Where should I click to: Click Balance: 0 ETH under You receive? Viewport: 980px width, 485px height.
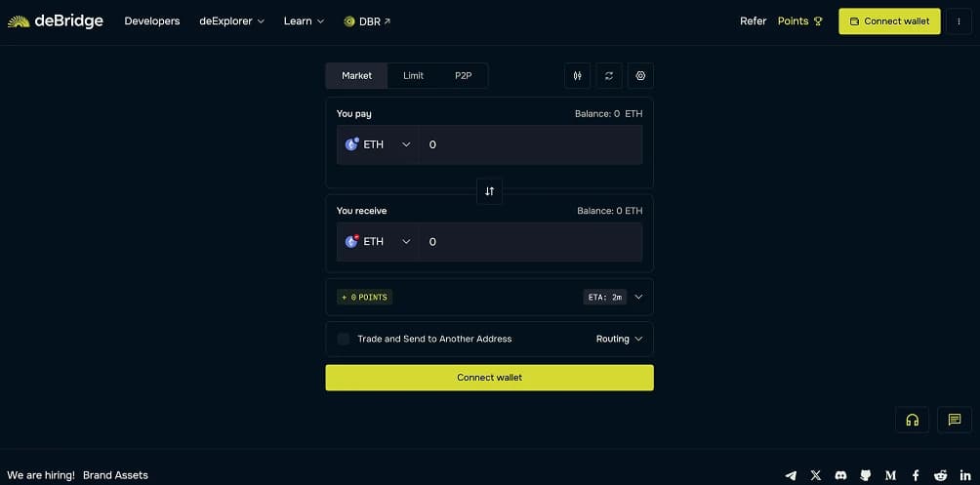click(x=609, y=211)
